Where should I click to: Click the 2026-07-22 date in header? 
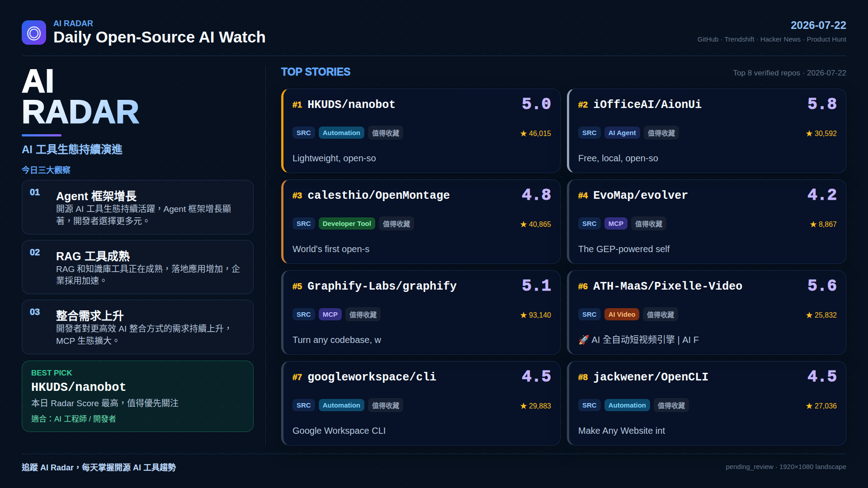pos(818,25)
